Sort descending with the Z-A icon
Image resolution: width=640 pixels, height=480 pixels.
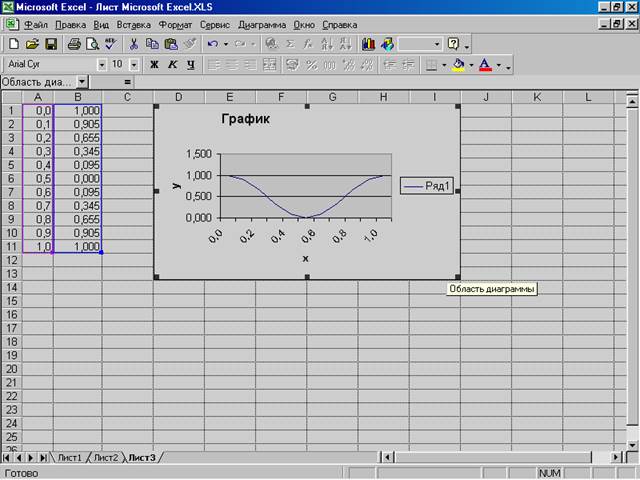pyautogui.click(x=345, y=44)
